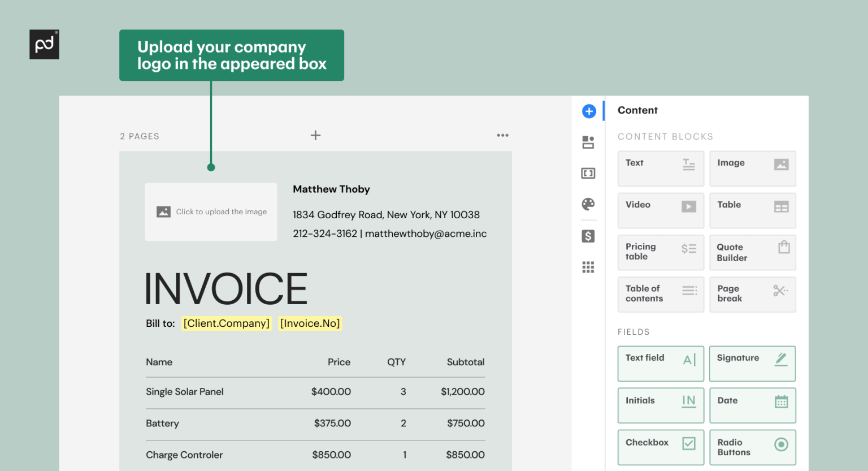Open document Design settings with the palette icon
The width and height of the screenshot is (868, 471).
(588, 204)
